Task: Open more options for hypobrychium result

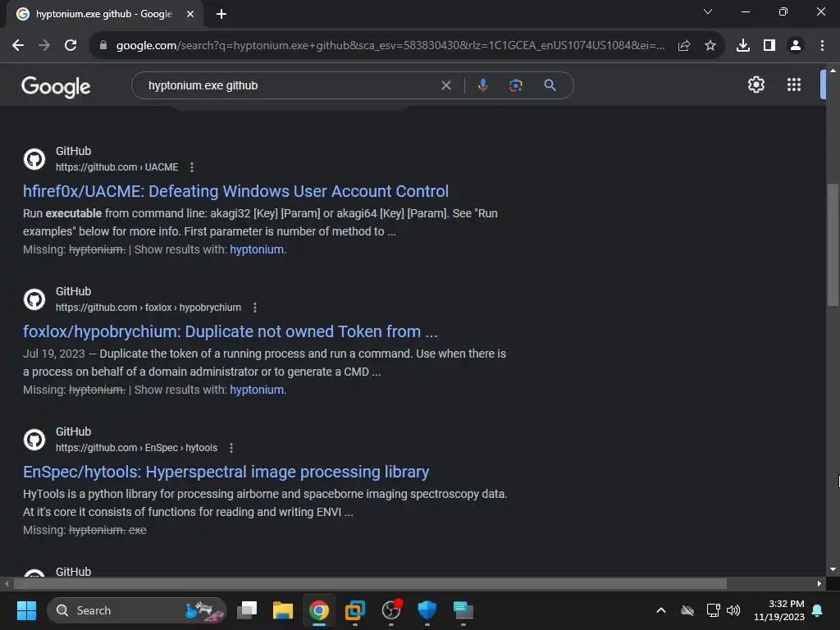Action: pyautogui.click(x=255, y=308)
